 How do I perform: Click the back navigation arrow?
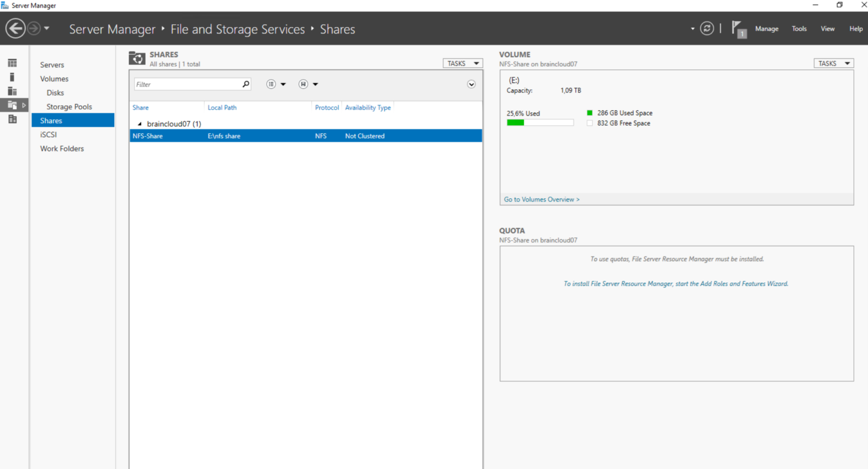15,28
